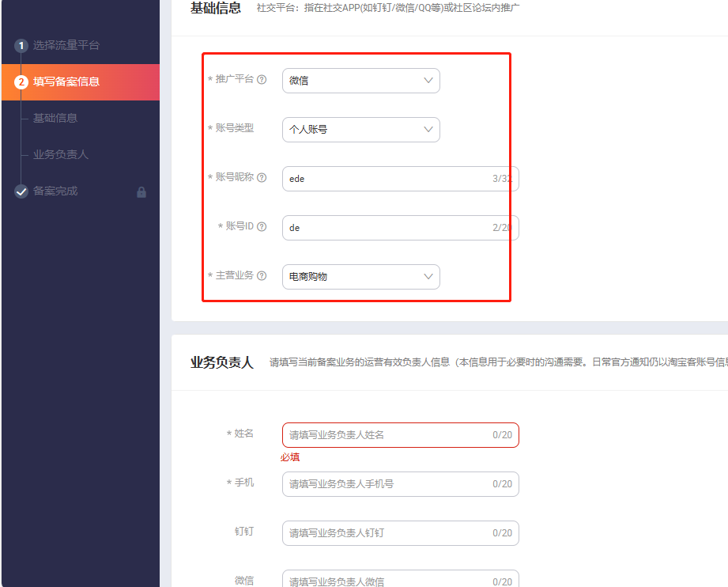The height and width of the screenshot is (587, 728).
Task: Click the step 1 number circle icon
Action: [x=21, y=46]
